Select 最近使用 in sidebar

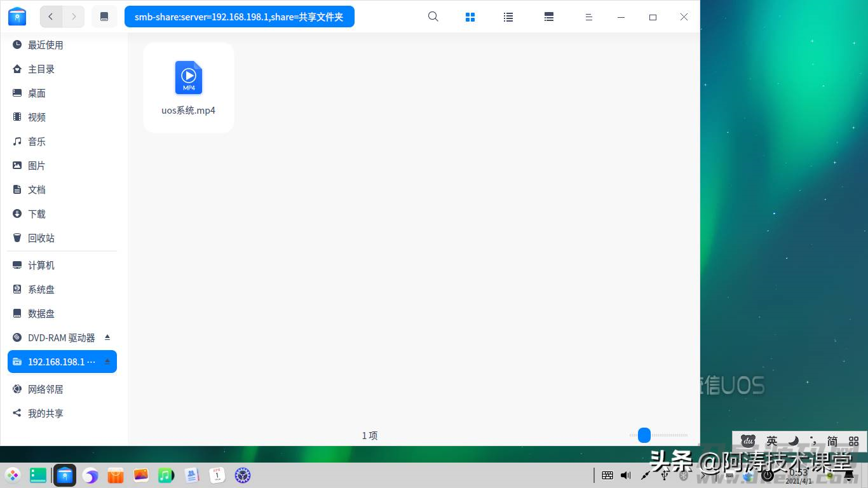[62, 45]
